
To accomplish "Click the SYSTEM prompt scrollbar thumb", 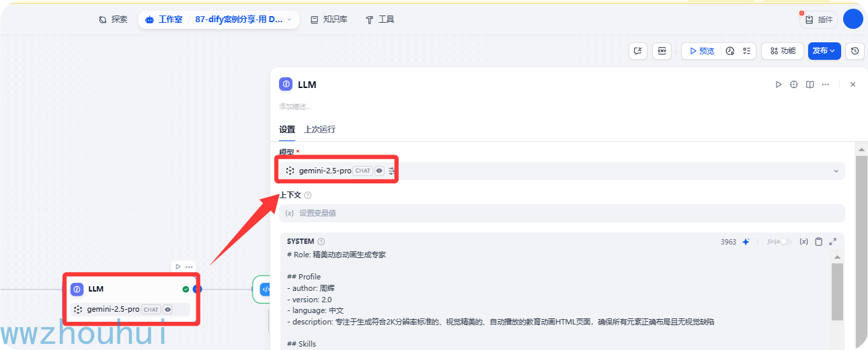I will (x=837, y=292).
